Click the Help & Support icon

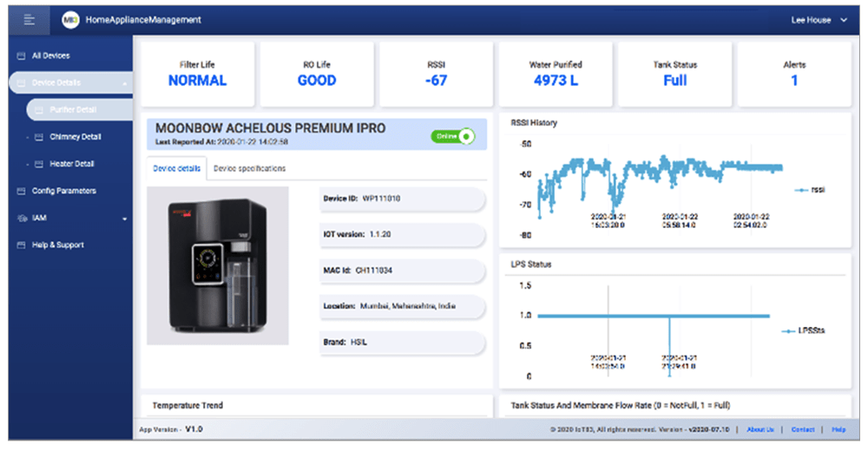click(22, 245)
